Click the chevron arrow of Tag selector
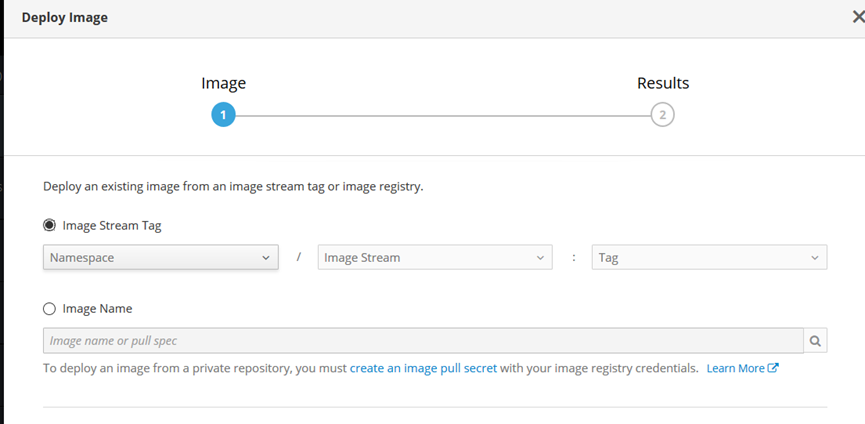Viewport: 865px width, 424px height. coord(815,258)
